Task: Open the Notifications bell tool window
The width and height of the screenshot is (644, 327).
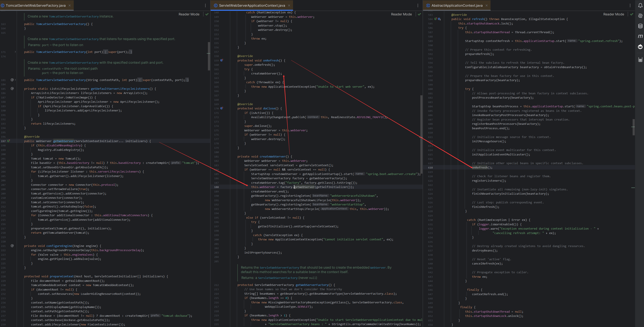Action: click(x=640, y=5)
